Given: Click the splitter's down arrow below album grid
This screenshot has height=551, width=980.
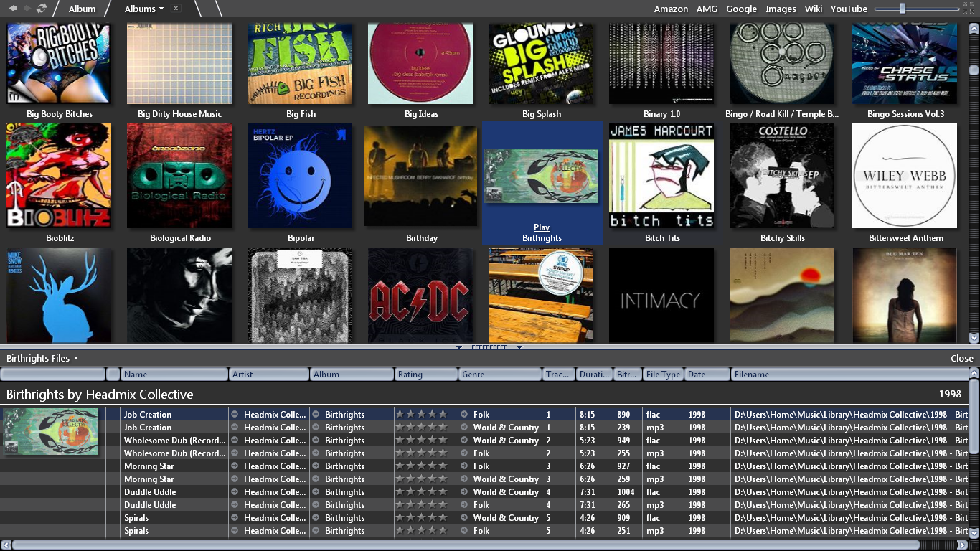Looking at the screenshot, I should [519, 347].
